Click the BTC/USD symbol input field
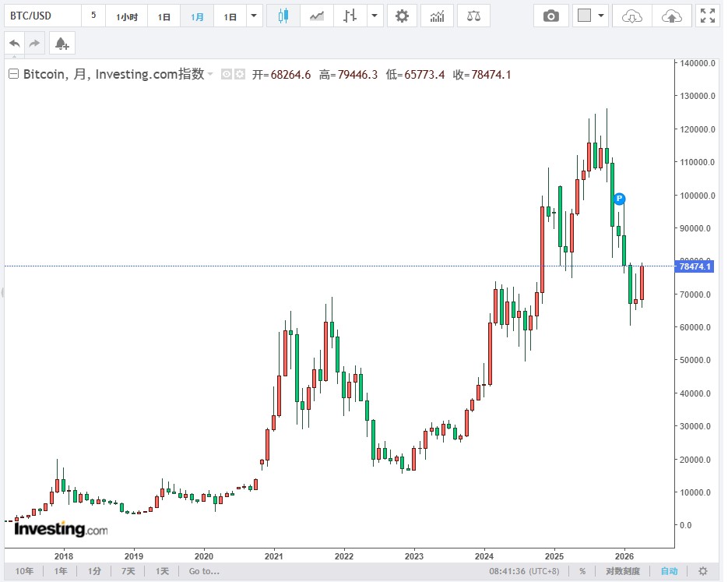Screen dimensions: 728x582 [43, 16]
